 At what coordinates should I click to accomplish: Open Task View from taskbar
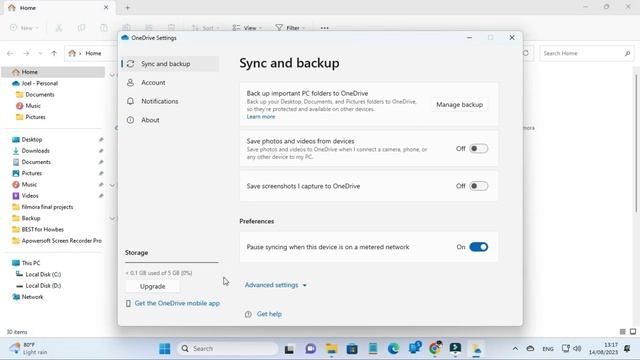(289, 349)
